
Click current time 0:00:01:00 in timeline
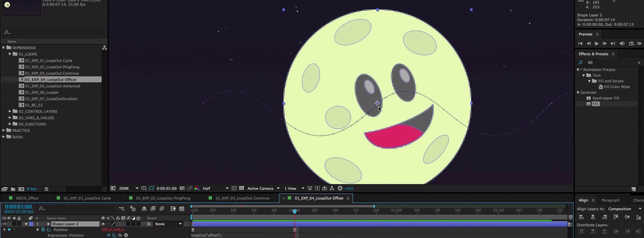click(18, 207)
